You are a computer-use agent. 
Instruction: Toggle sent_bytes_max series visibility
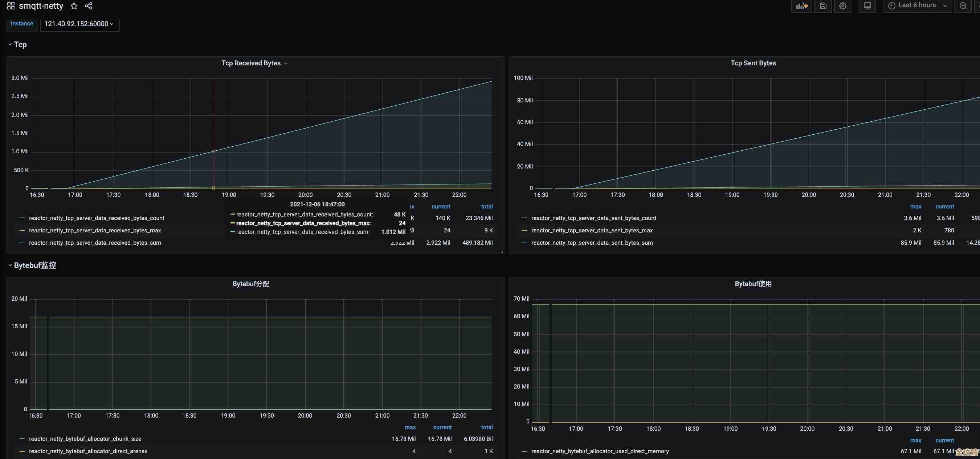(x=592, y=230)
